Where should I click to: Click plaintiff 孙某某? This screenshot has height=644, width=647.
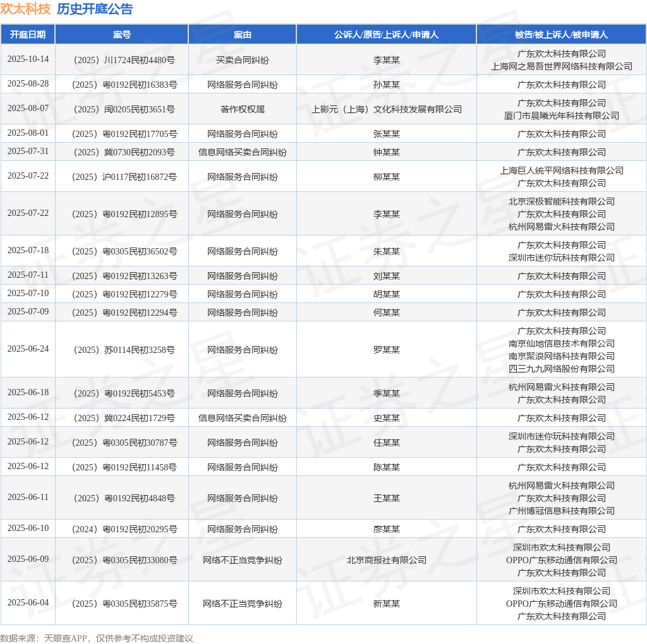386,85
